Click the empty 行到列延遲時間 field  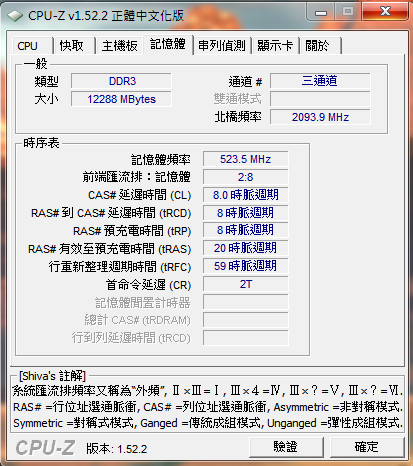246,338
